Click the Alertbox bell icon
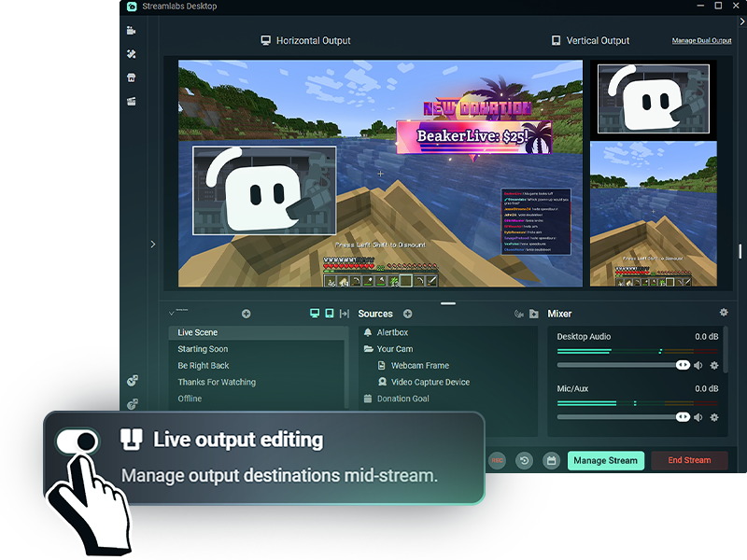Screen dimensions: 747x560 pos(368,332)
